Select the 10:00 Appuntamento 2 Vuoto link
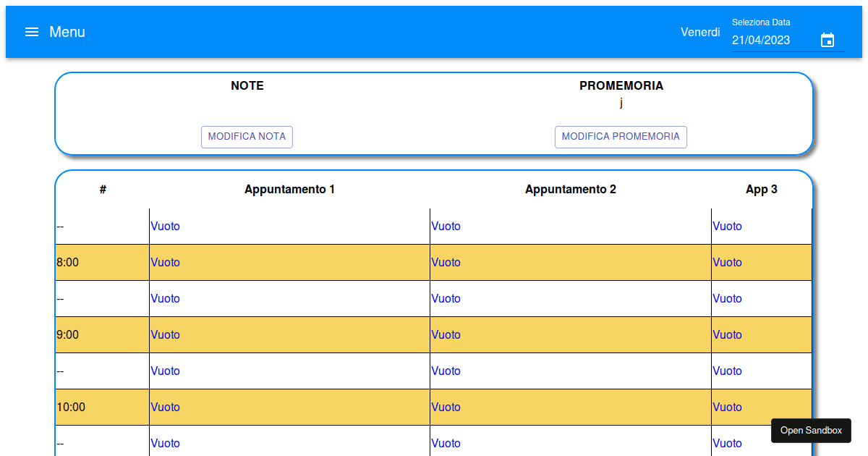868x456 pixels. [x=446, y=408]
